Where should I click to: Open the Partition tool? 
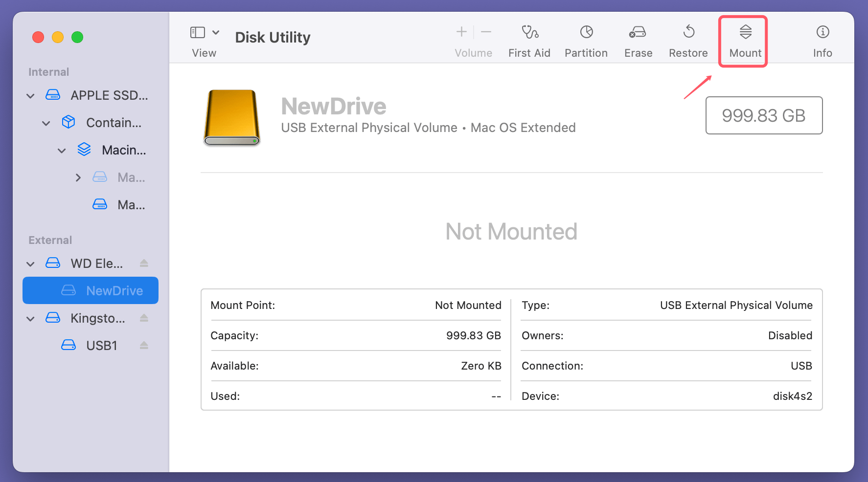[586, 39]
